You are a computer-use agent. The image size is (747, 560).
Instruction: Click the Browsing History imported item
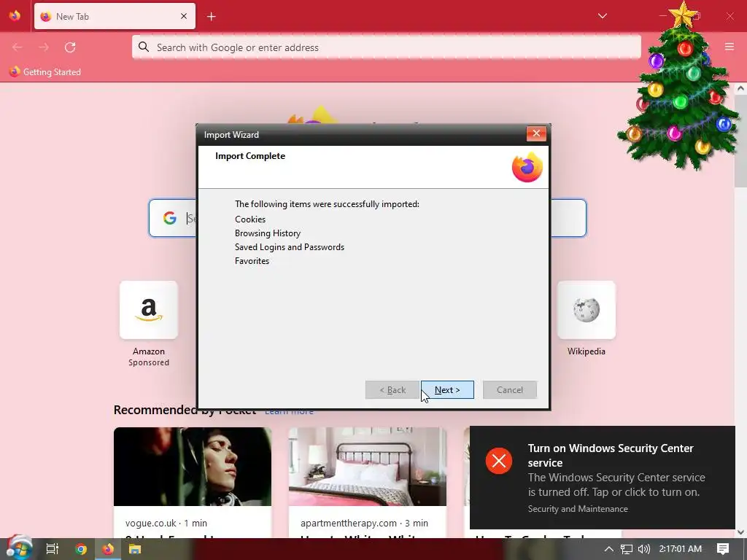click(267, 233)
